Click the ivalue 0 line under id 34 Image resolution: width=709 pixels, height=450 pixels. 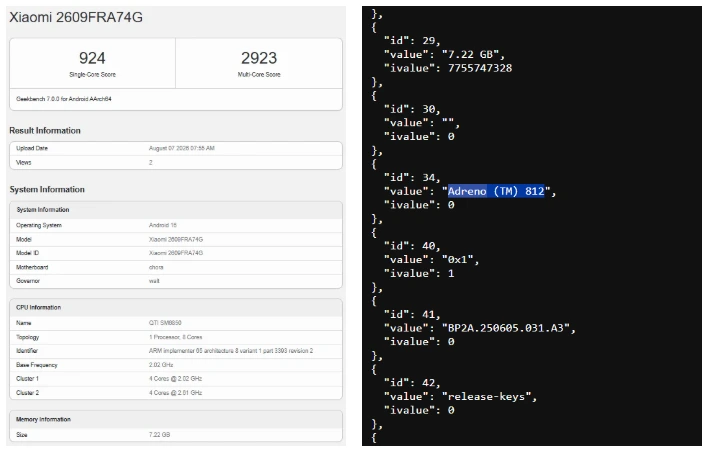pos(419,205)
